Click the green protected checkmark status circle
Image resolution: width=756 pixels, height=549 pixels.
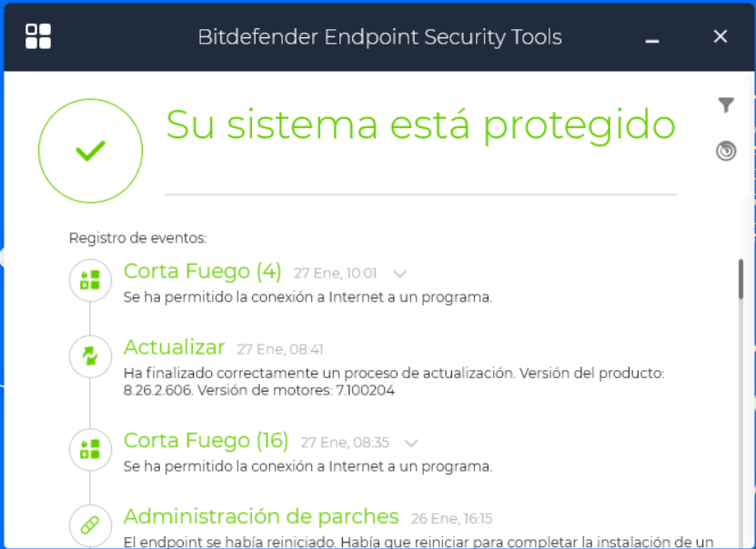pyautogui.click(x=90, y=151)
